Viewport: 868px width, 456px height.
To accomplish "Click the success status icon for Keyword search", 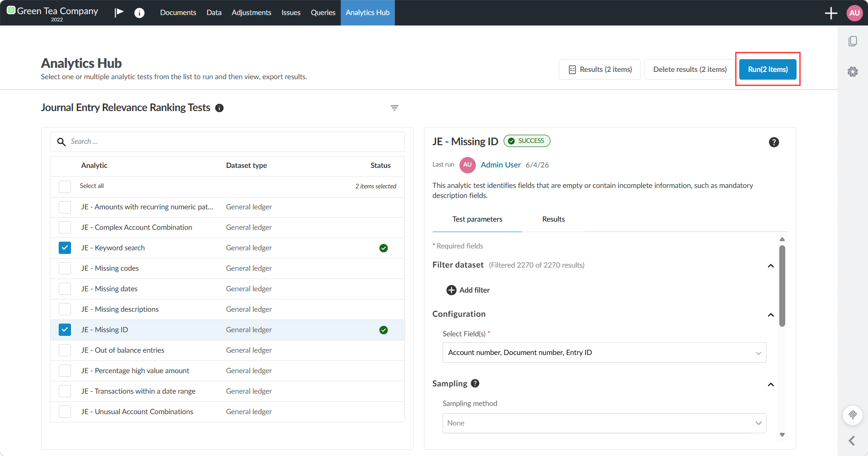I will click(x=384, y=248).
